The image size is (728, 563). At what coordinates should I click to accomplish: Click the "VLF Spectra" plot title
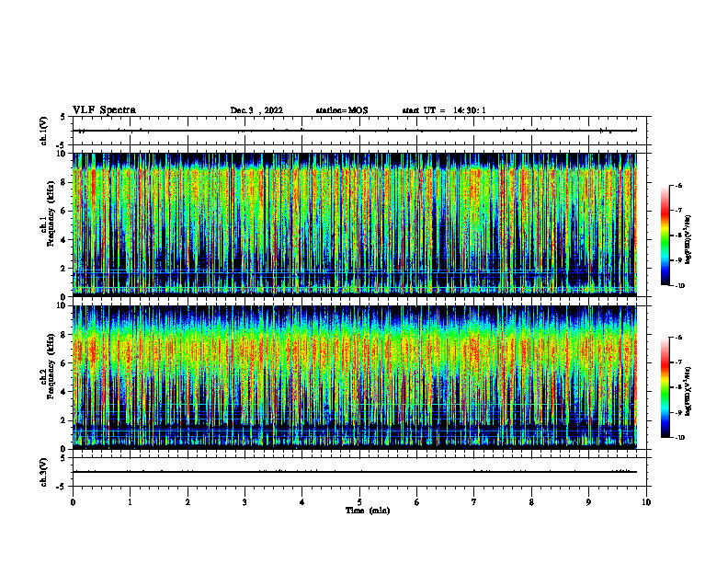click(104, 110)
